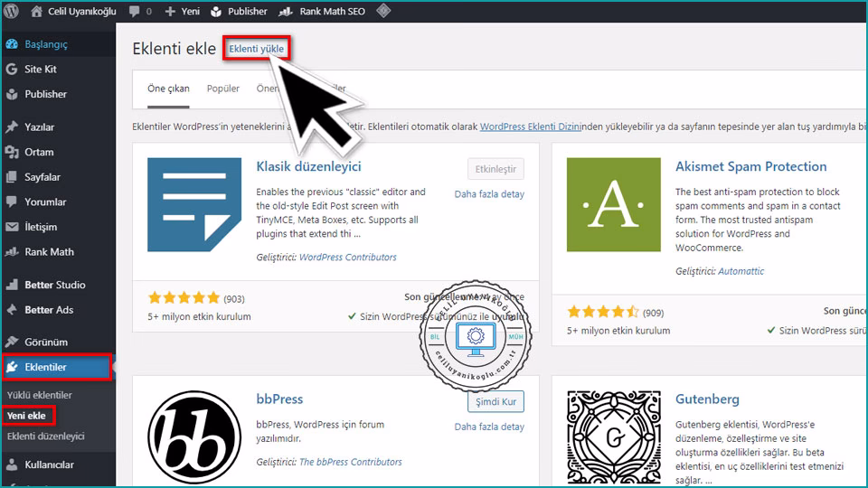The height and width of the screenshot is (488, 868).
Task: Click the Klasik düzenleyici plugin thumbnail
Action: pos(194,205)
